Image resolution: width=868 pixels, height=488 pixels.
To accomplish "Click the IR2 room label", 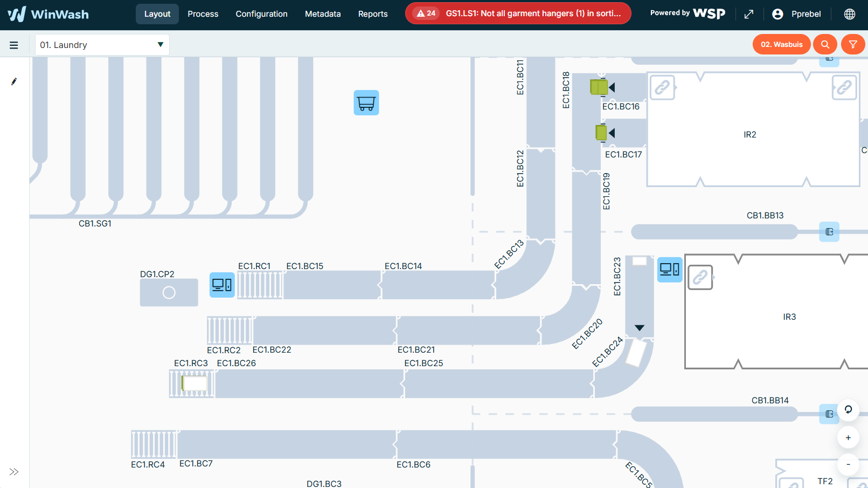I will [x=750, y=135].
